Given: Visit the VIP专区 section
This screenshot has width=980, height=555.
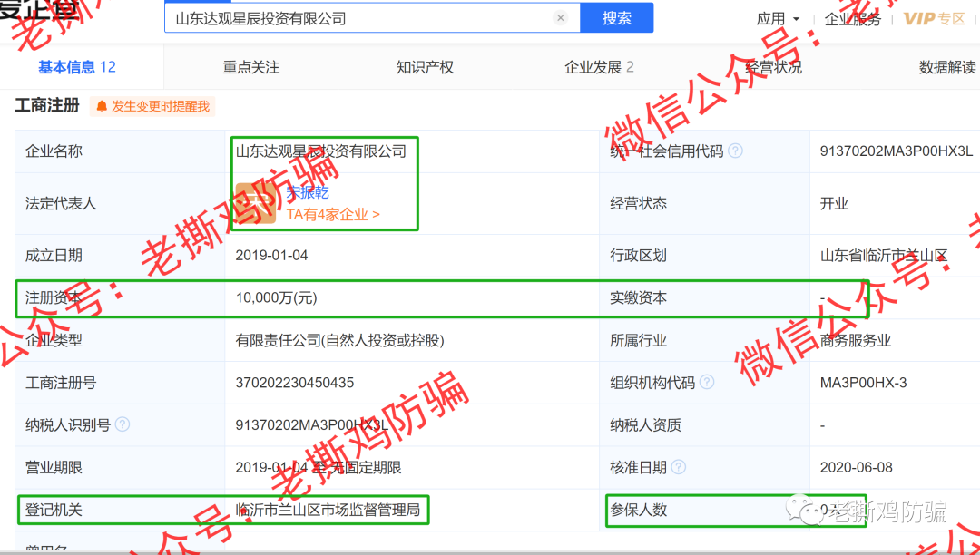Looking at the screenshot, I should [935, 19].
